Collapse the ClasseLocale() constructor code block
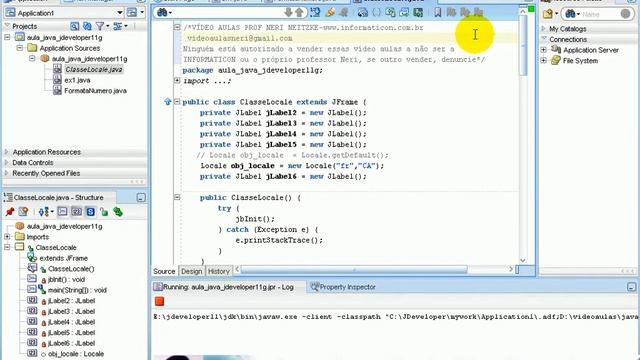This screenshot has width=640, height=360. 177,197
